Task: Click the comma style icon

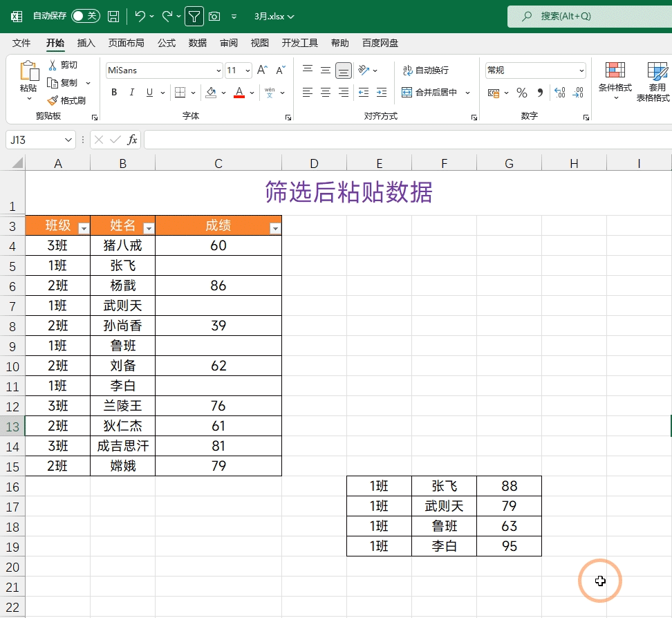Action: coord(539,93)
